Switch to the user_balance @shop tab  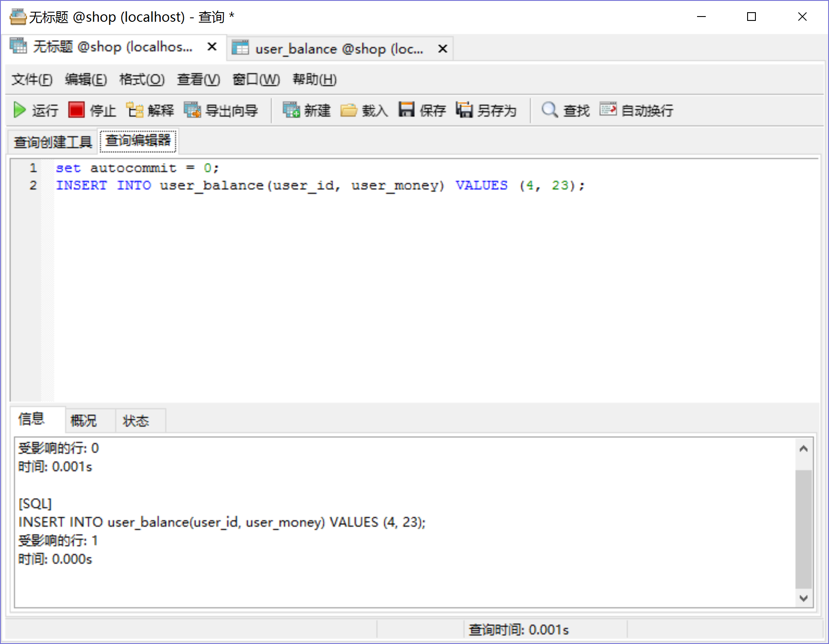340,49
